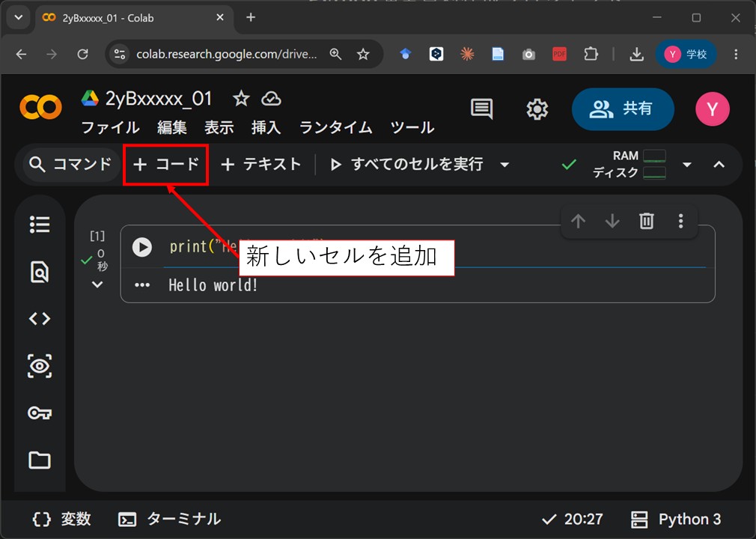
Task: Star the notebook 2yBxxxxx_01
Action: (x=241, y=99)
